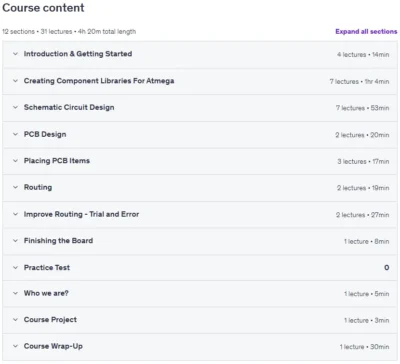This screenshot has width=400, height=364.
Task: Click the 'Finishing the Board' title
Action: click(x=58, y=241)
